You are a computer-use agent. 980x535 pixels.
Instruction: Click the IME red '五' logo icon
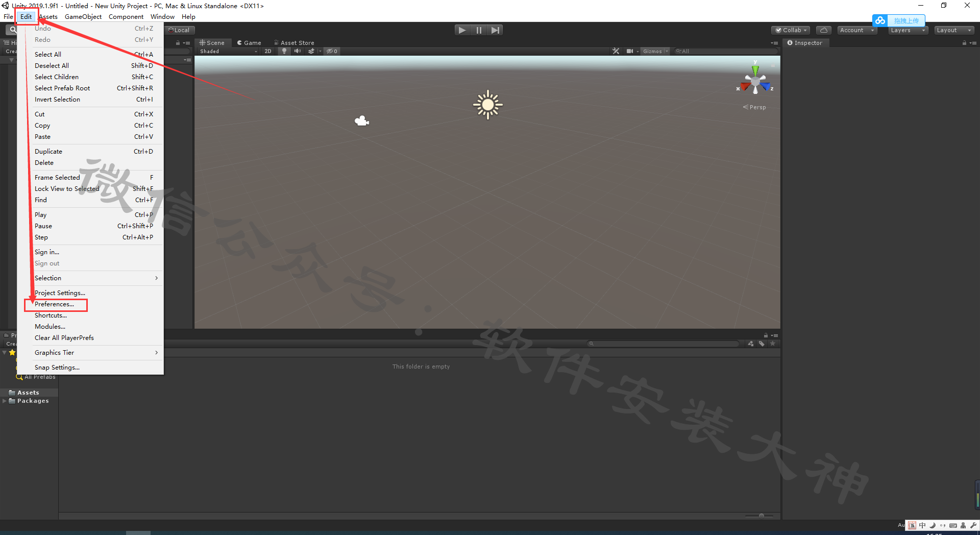coord(912,525)
